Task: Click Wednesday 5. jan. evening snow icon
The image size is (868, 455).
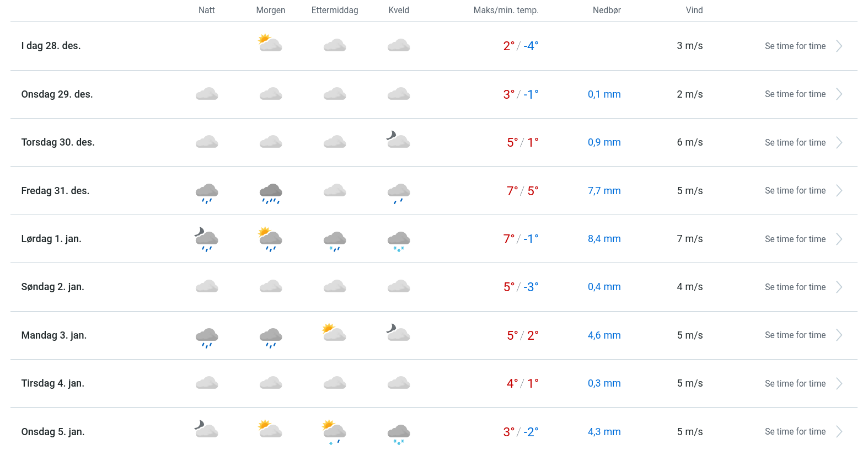Action: [399, 433]
